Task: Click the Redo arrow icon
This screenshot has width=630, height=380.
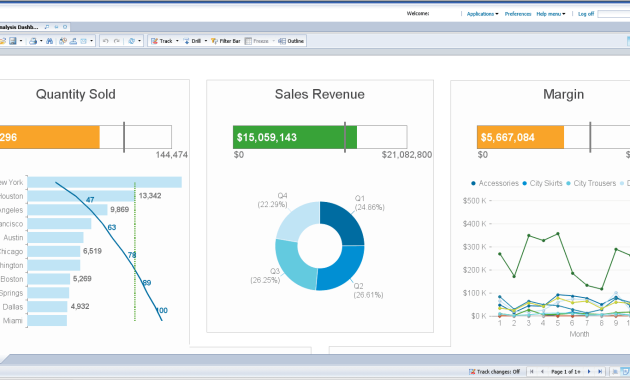Action: coord(117,41)
